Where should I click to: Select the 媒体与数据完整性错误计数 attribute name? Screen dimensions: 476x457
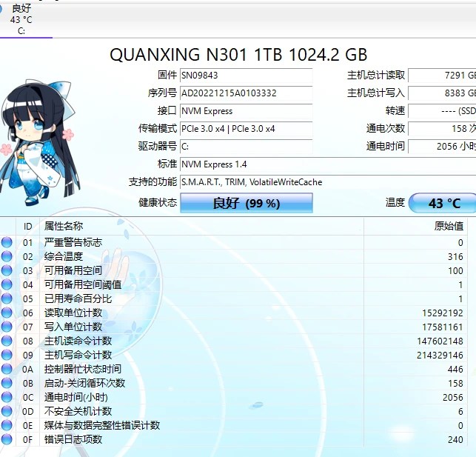click(x=102, y=425)
